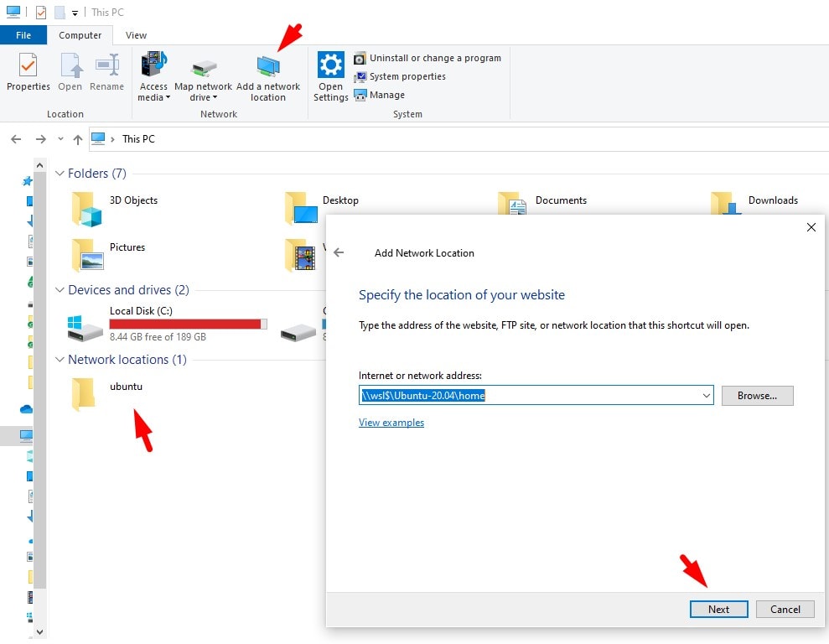Select the 3D Objects folder
This screenshot has width=829, height=644.
click(115, 208)
